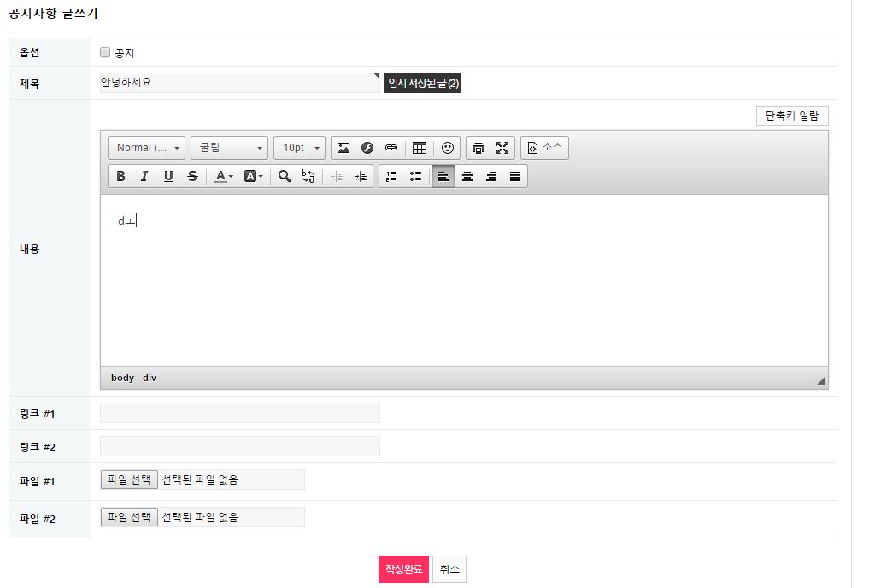Insert a table into the editor

coord(420,148)
